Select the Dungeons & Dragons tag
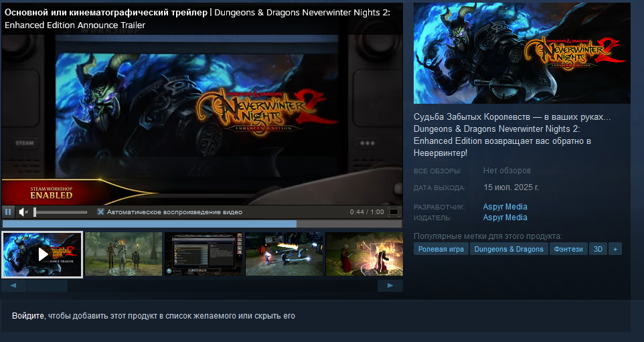 point(509,249)
